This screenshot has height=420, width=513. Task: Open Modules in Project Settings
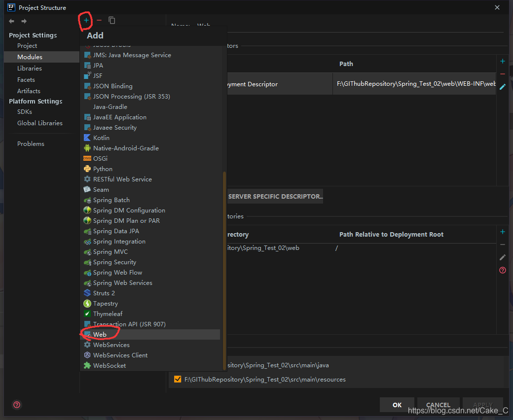tap(41, 57)
